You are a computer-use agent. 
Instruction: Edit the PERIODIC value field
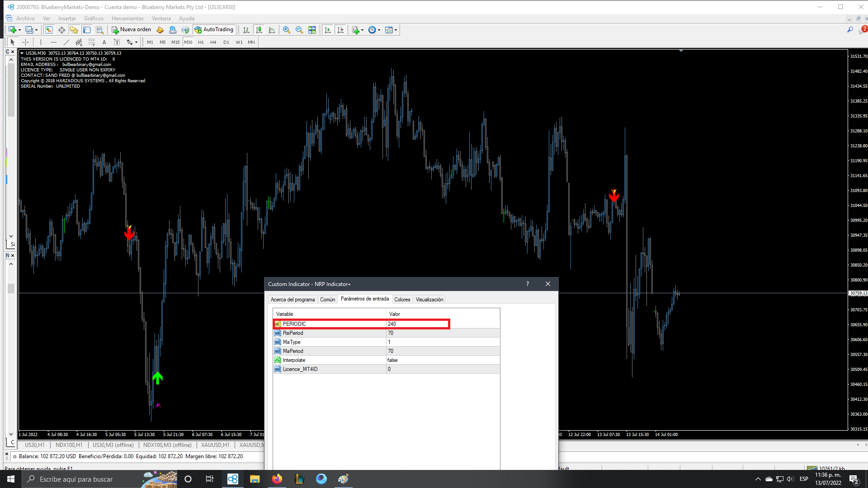point(417,324)
